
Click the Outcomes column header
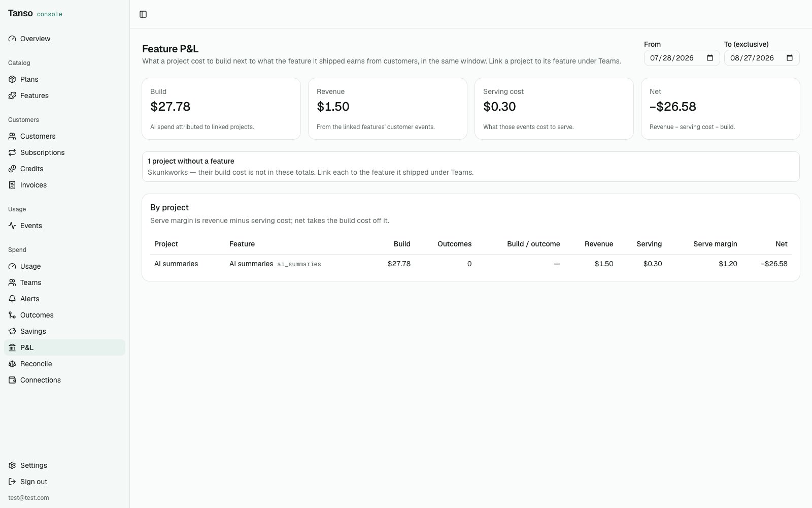[x=454, y=244]
